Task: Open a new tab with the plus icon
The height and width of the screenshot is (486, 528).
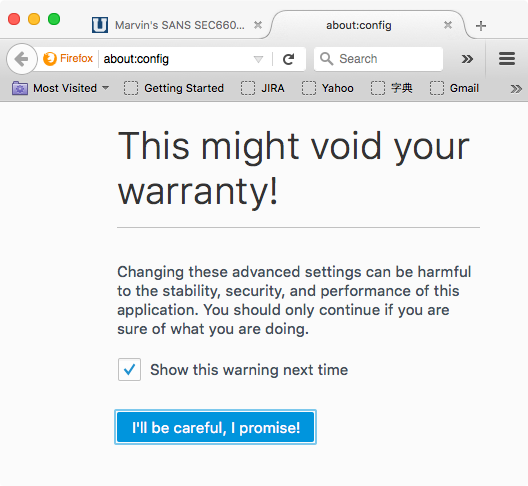Action: (x=481, y=26)
